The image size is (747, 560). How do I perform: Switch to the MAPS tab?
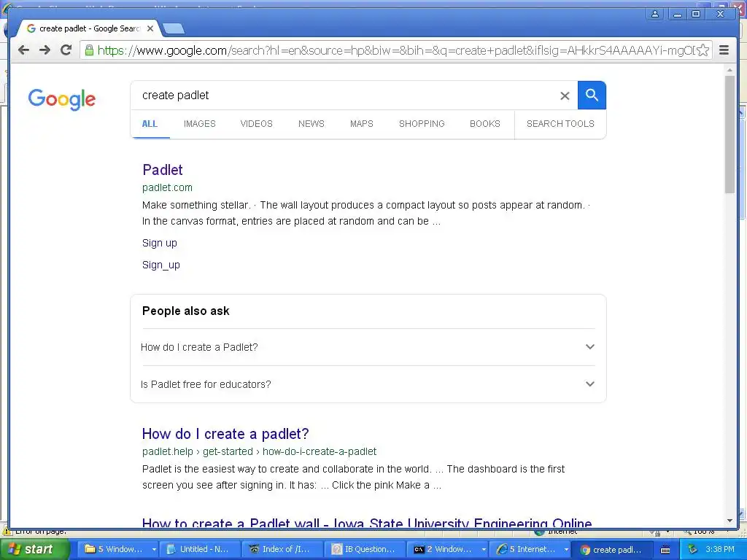point(362,124)
